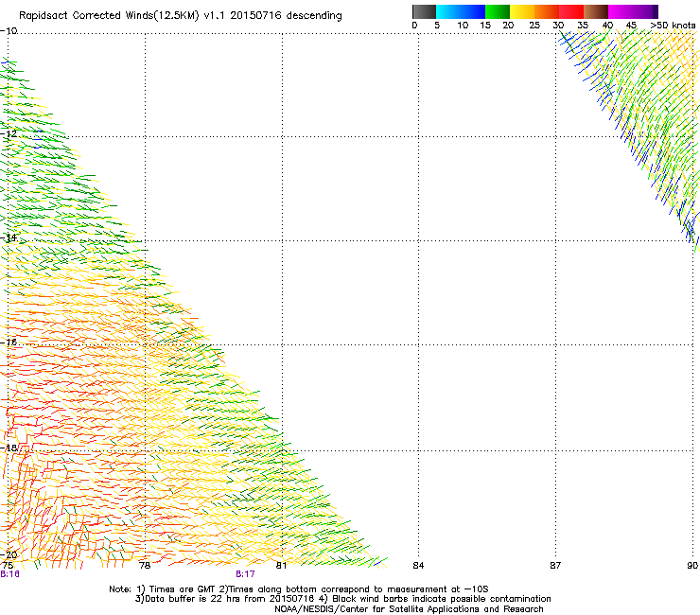700x615 pixels.
Task: Click the 'Note: 1) Times are GMT' footnote line
Action: coord(299,589)
